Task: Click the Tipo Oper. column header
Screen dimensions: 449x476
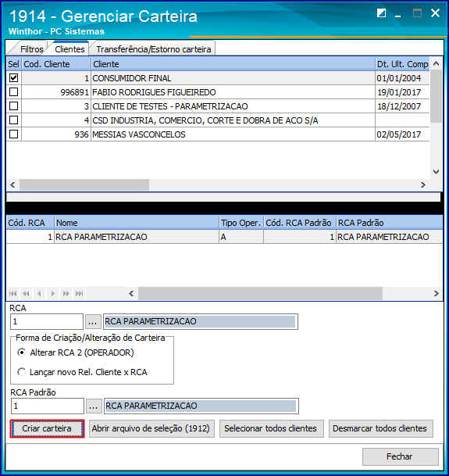Action: (241, 223)
